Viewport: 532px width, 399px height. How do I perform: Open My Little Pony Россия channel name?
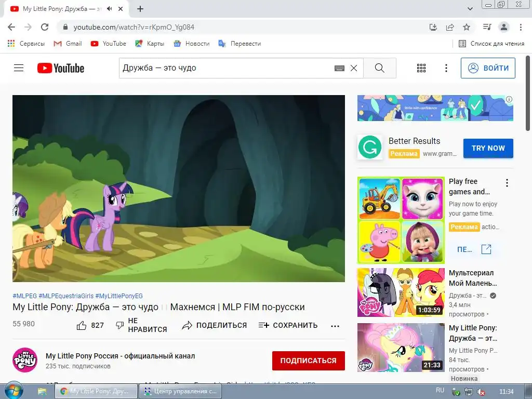pos(120,356)
